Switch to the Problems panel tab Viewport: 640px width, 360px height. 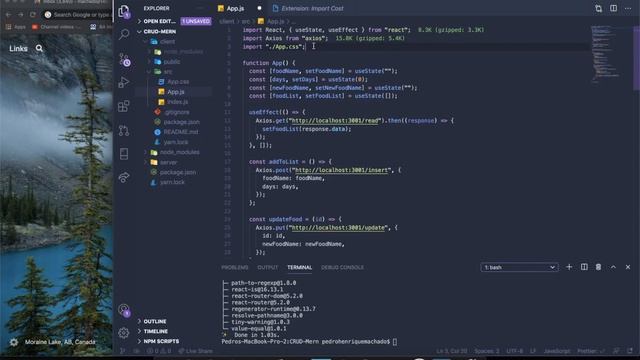pos(235,267)
